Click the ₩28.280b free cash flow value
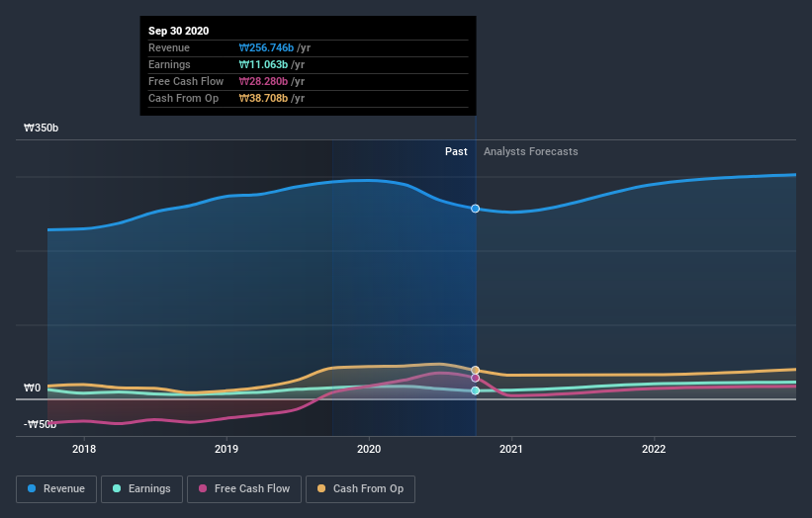The image size is (812, 518). (263, 81)
